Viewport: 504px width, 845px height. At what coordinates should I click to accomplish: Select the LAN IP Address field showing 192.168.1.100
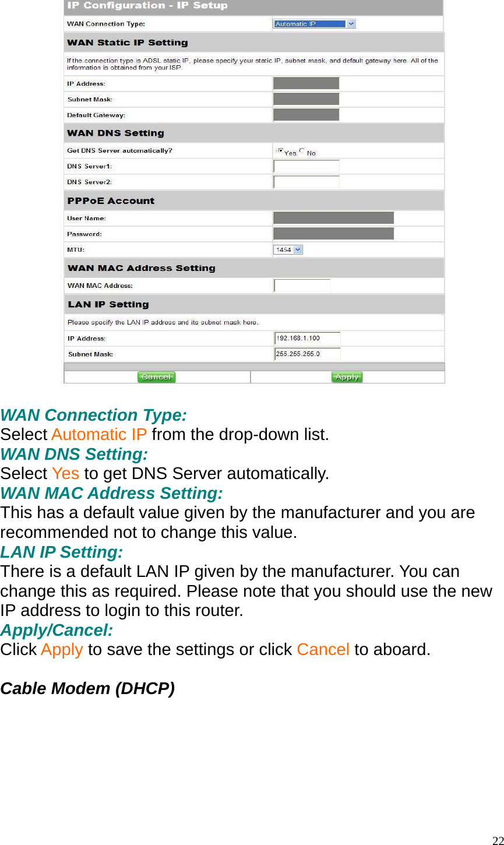point(307,338)
